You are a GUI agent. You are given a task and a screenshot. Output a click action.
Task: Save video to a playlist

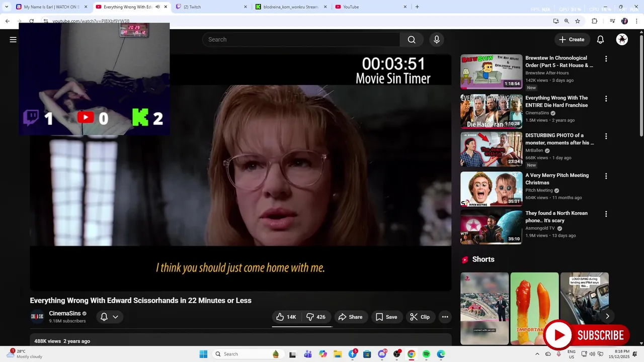click(386, 317)
